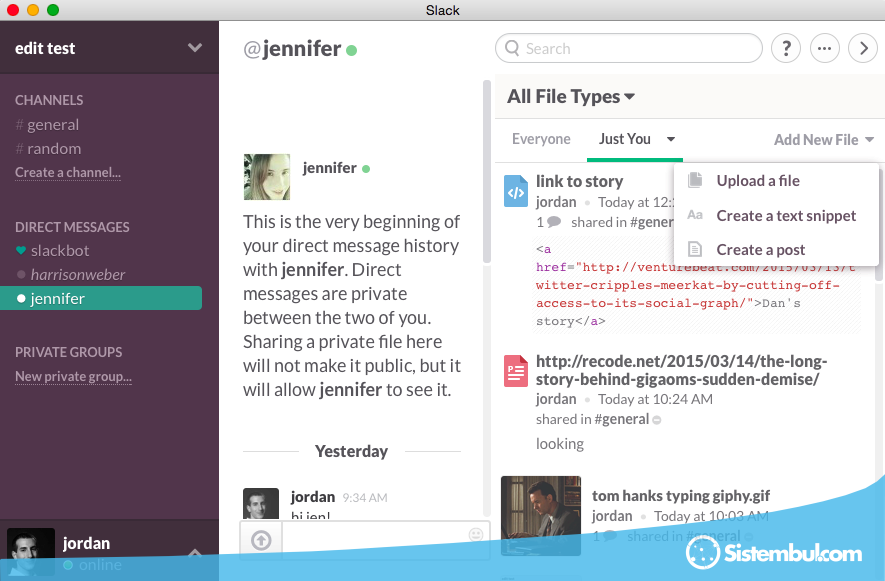Click jordan's profile photo in the sidebar footer

tap(30, 552)
